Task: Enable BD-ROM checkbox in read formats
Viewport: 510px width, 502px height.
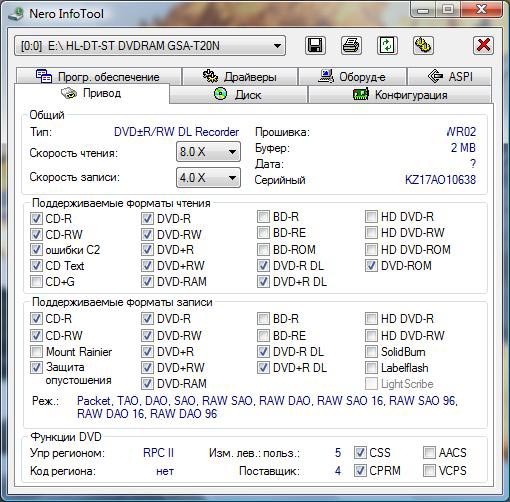Action: (263, 249)
